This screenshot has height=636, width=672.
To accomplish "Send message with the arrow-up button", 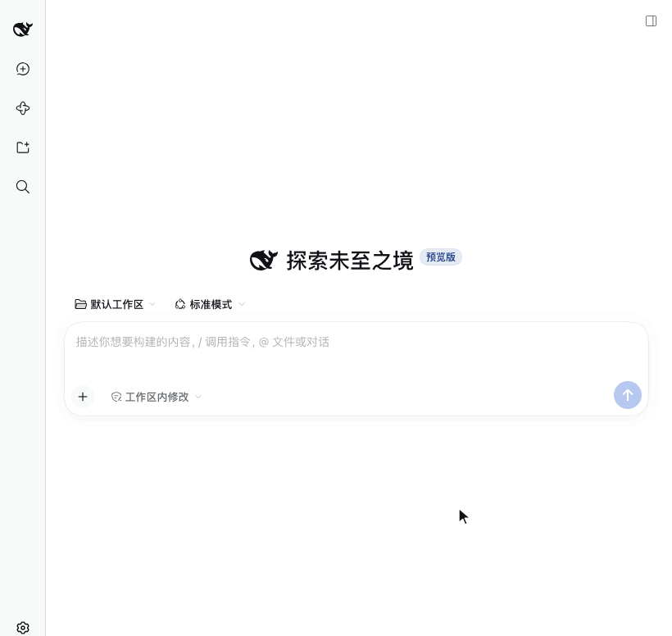I will [x=628, y=395].
